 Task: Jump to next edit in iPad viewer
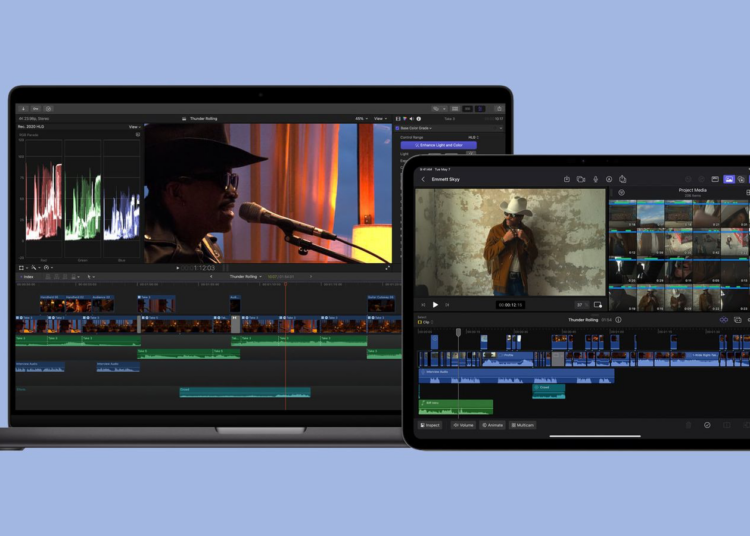pos(447,305)
